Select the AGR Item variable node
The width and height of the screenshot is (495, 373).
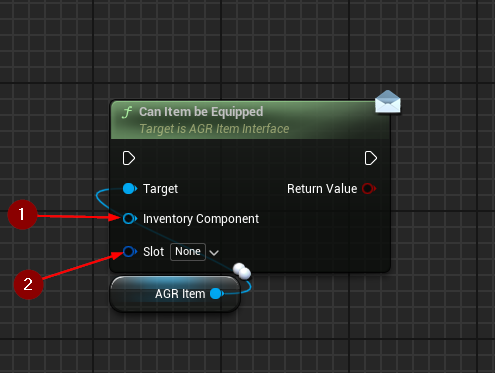coord(175,294)
